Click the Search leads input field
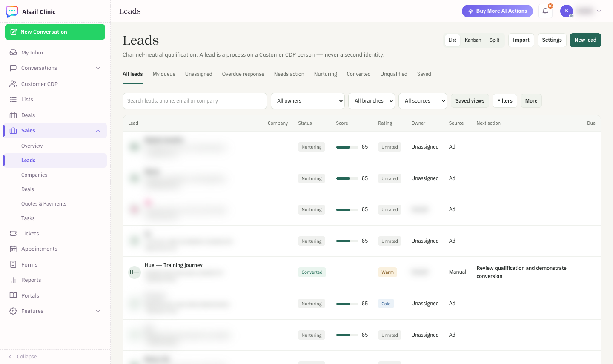Screen dimensions: 613x364 (195, 101)
